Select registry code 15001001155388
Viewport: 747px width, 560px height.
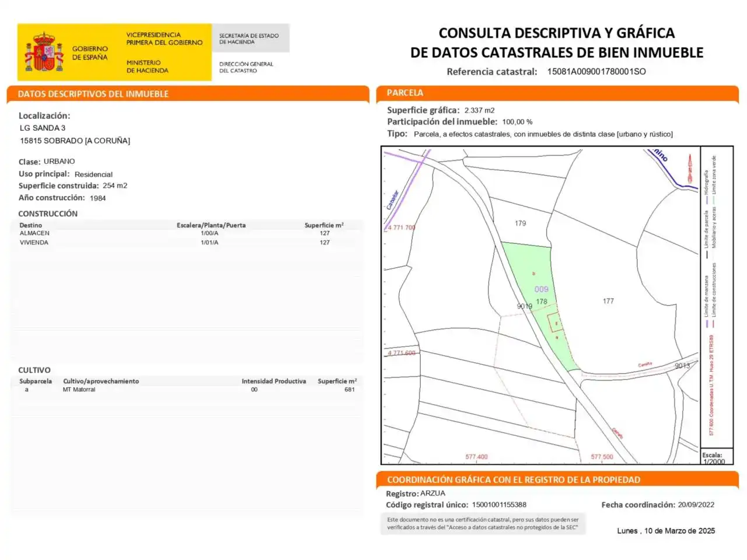tap(499, 505)
